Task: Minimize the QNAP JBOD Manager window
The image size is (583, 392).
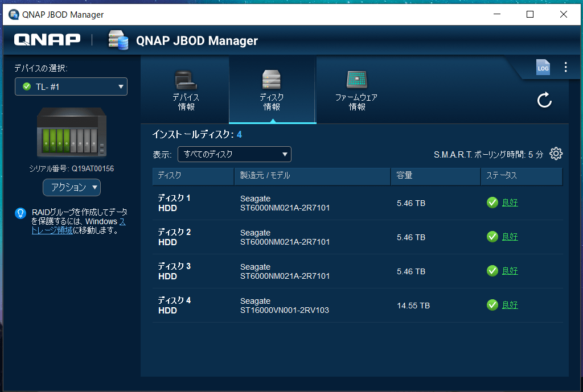Action: coord(496,14)
